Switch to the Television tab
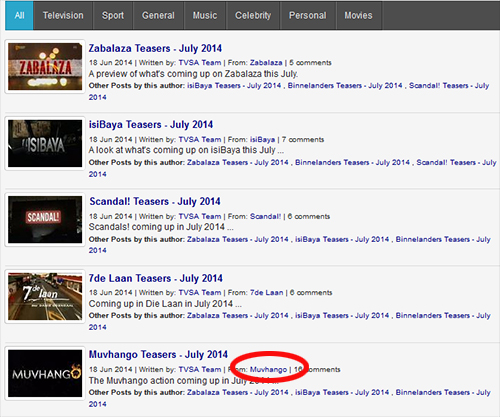This screenshot has width=500, height=417. [x=63, y=15]
